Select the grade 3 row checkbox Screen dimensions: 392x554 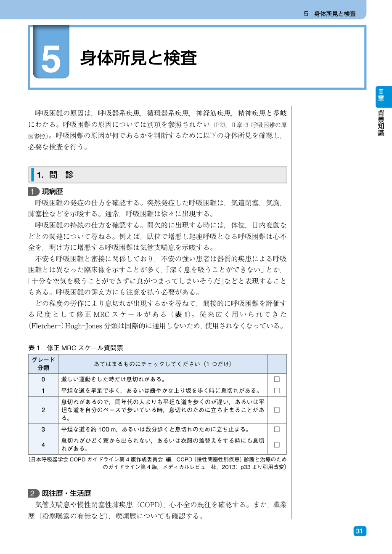click(x=277, y=429)
